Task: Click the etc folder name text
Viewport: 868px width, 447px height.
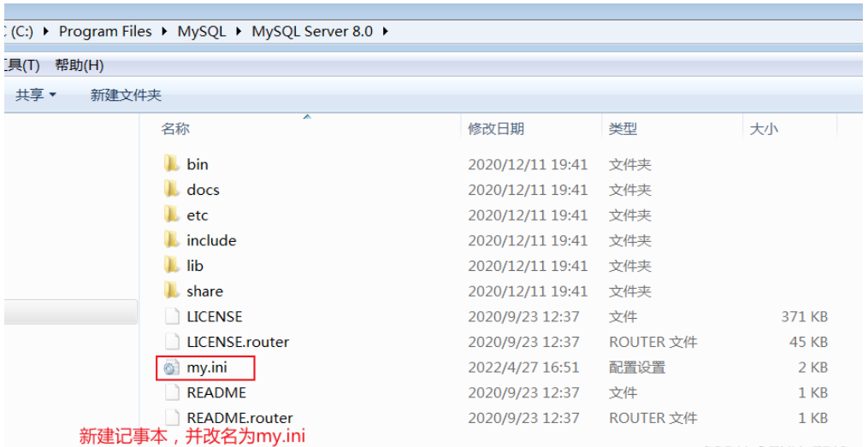Action: pos(198,215)
